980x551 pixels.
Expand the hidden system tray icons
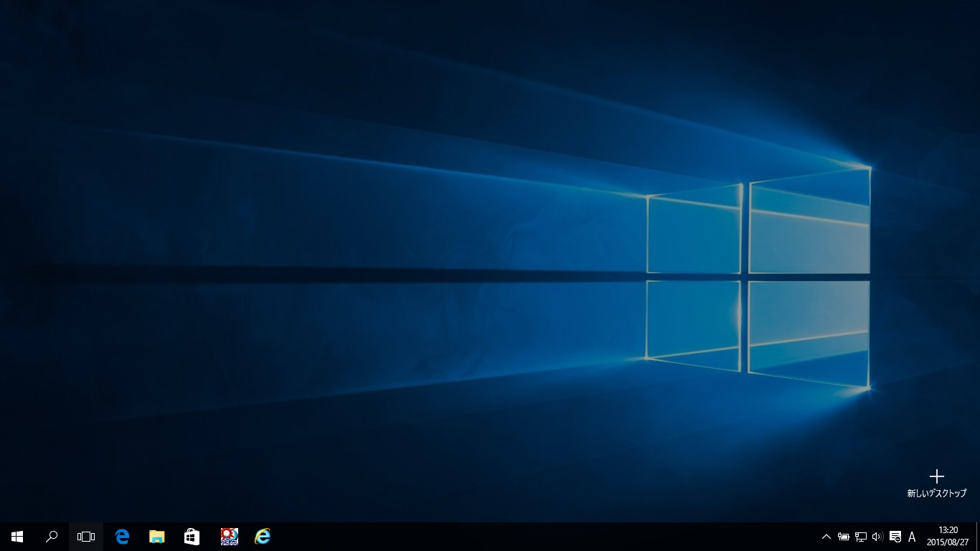[x=826, y=537]
